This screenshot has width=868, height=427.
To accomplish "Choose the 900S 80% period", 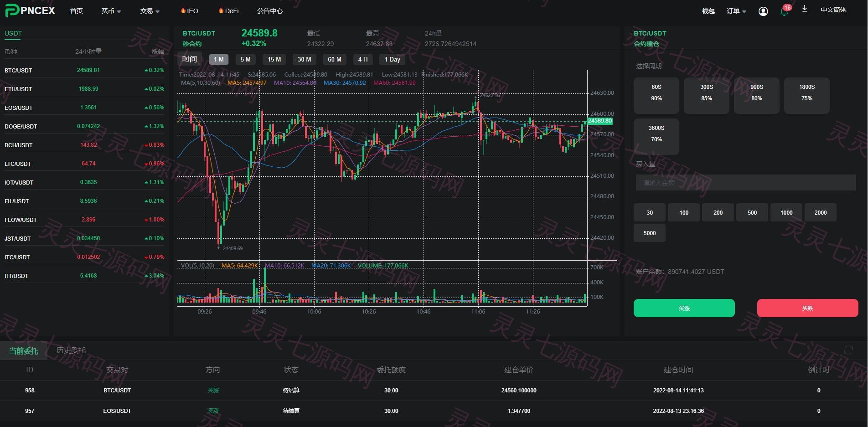I will (x=757, y=96).
